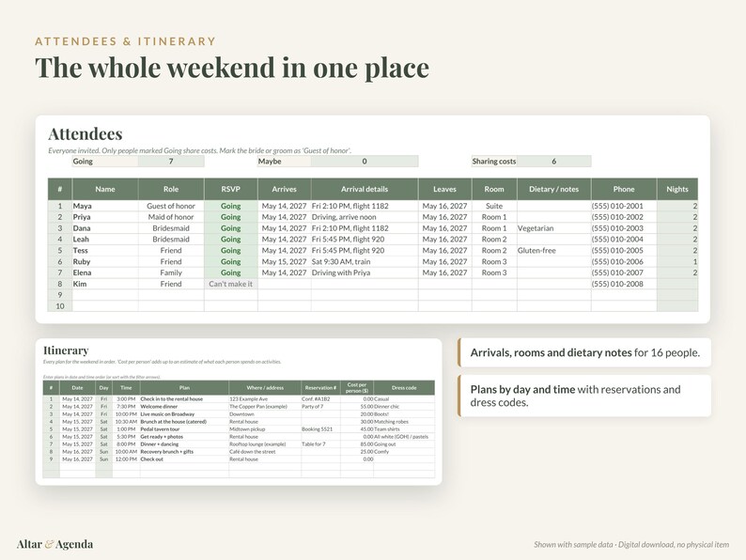Click the 'Check in to the rental house' plan

pyautogui.click(x=184, y=399)
